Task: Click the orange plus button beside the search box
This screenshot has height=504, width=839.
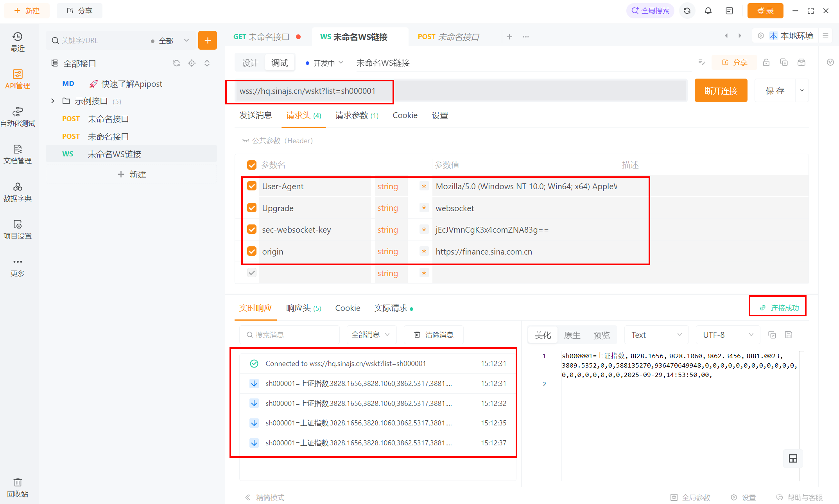Action: (x=207, y=40)
